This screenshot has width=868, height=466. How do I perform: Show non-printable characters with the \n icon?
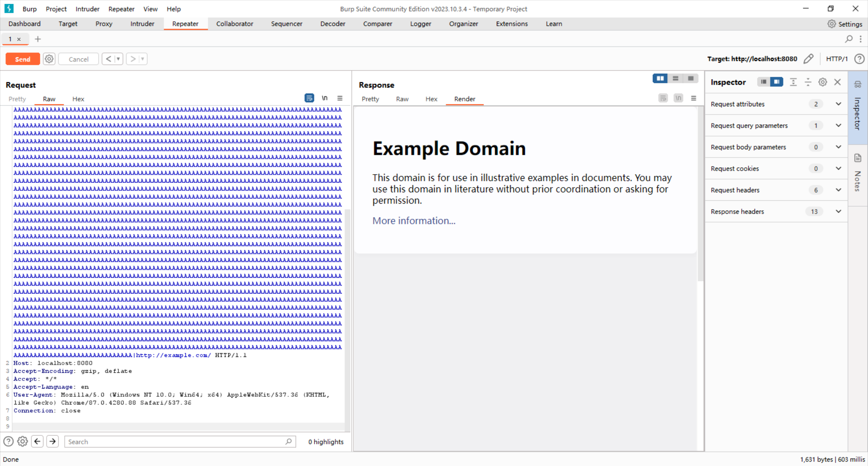tap(325, 98)
